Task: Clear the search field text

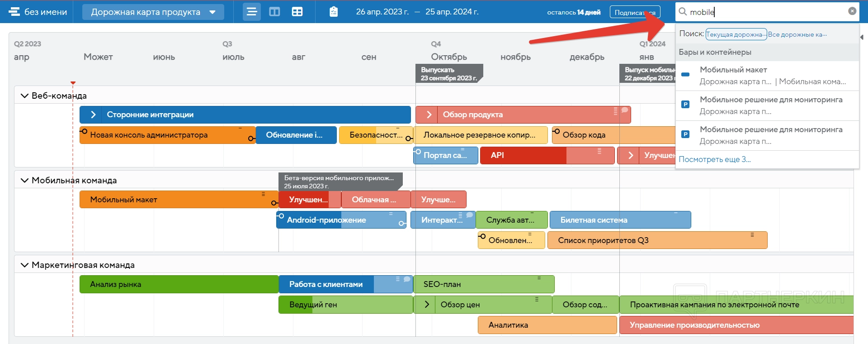Action: tap(852, 11)
